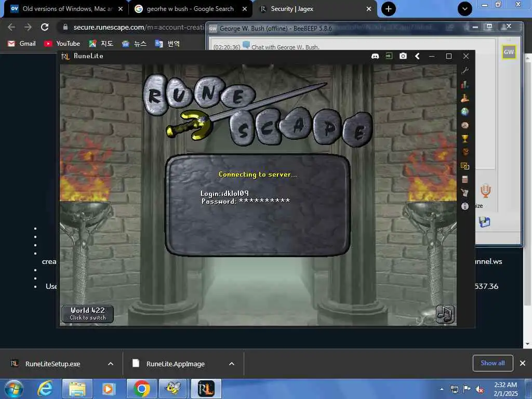Expand RuneLiteSetup.exe download options chevron
The height and width of the screenshot is (399, 532).
(x=111, y=364)
